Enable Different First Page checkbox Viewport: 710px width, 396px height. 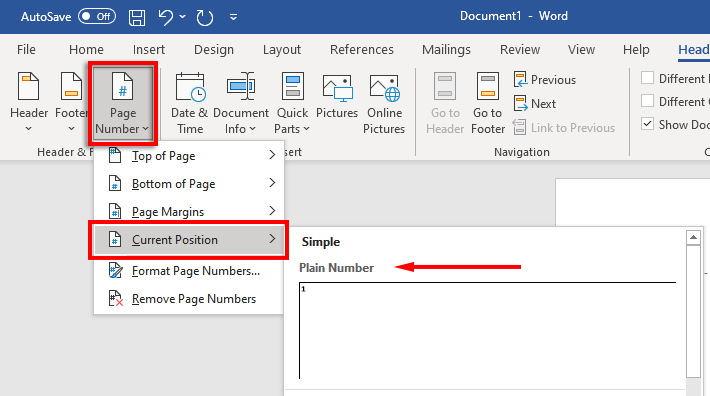[x=648, y=78]
